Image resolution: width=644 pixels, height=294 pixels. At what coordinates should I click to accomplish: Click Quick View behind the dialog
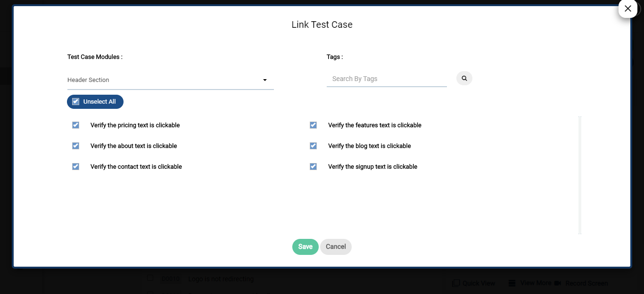474,283
